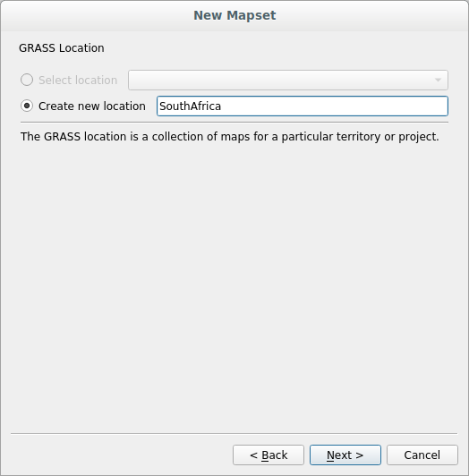Click the "GRASS Location" heading
This screenshot has width=469, height=476.
click(62, 48)
